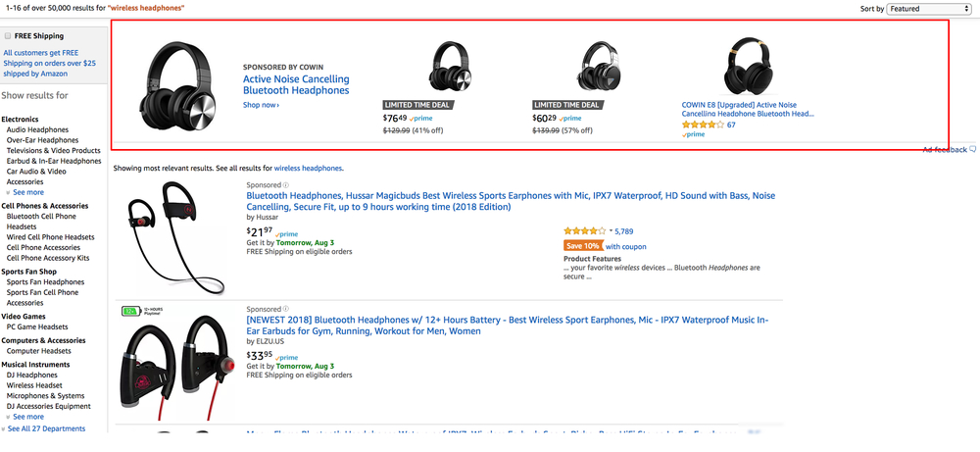The image size is (980, 452).
Task: Click the Shop now link
Action: [261, 105]
